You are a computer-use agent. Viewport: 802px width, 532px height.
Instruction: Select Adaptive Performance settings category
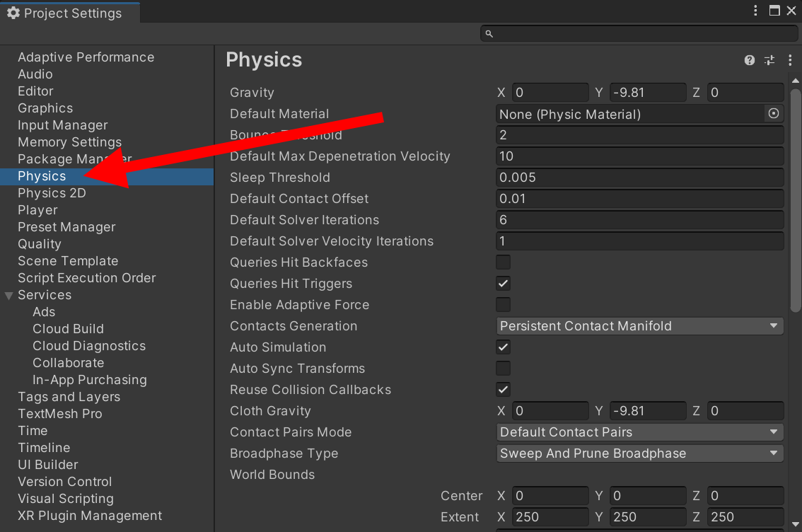click(86, 57)
